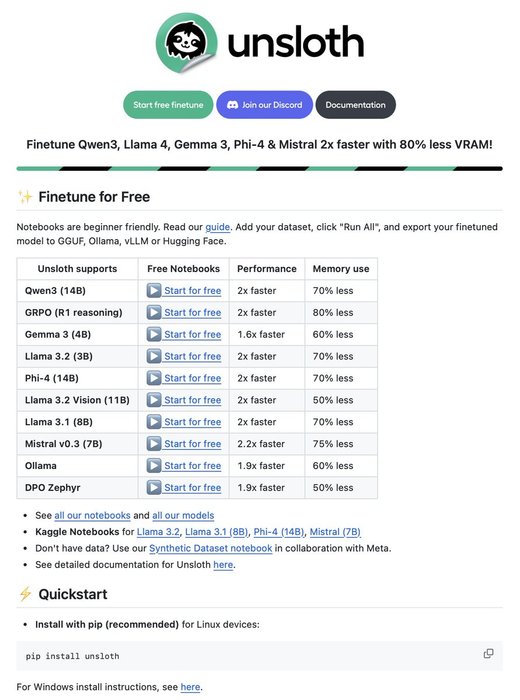Open the Documentation button
520x700 pixels.
[x=355, y=105]
